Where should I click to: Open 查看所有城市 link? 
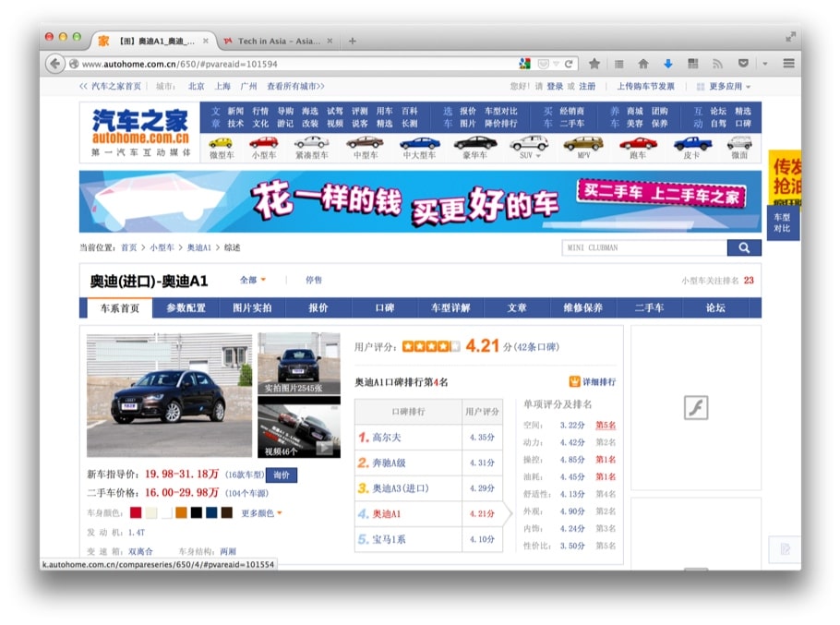click(295, 86)
